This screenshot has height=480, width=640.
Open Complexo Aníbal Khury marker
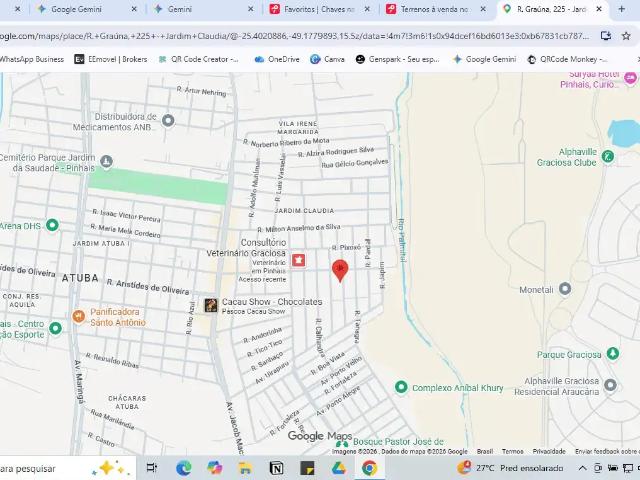coord(401,387)
